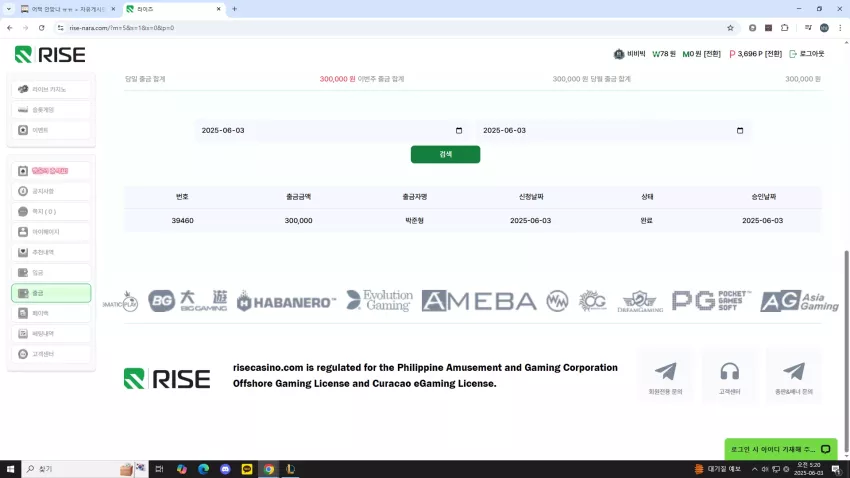Click the user level badge avatar

click(619, 54)
